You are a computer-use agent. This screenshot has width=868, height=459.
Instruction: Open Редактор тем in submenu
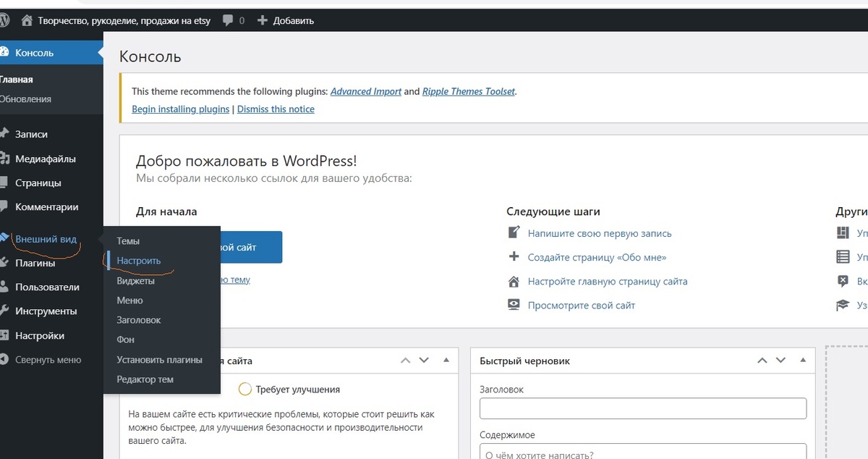coord(145,379)
